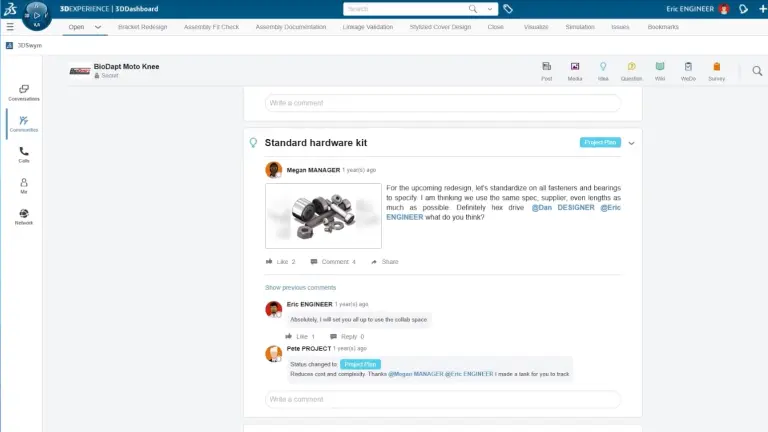Image resolution: width=768 pixels, height=432 pixels.
Task: Click the plus add icon top right
Action: 763,9
